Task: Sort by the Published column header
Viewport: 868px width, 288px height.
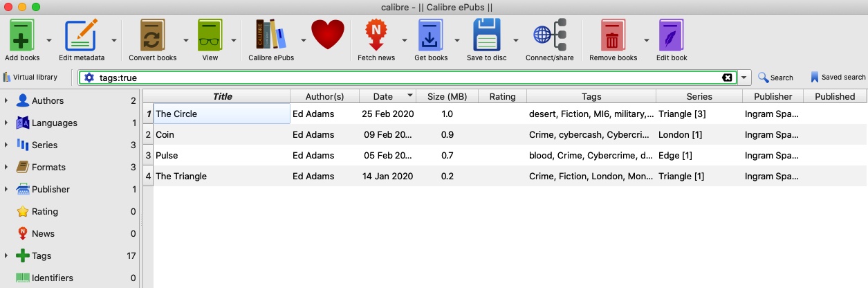Action: click(x=835, y=96)
